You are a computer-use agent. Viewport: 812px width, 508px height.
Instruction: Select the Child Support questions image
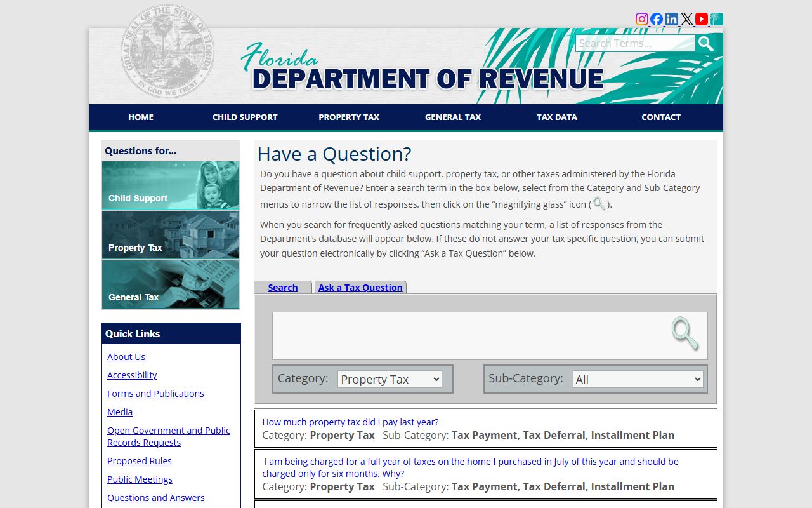[x=171, y=185]
